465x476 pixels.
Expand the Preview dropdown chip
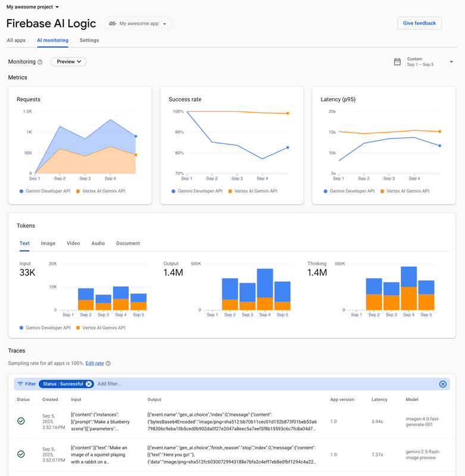click(x=68, y=62)
